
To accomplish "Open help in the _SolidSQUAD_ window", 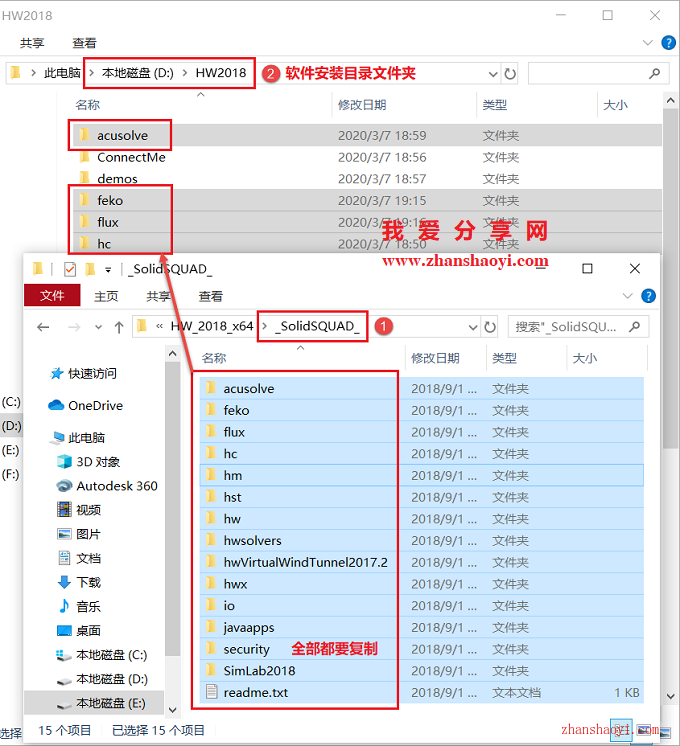I will coord(648,296).
